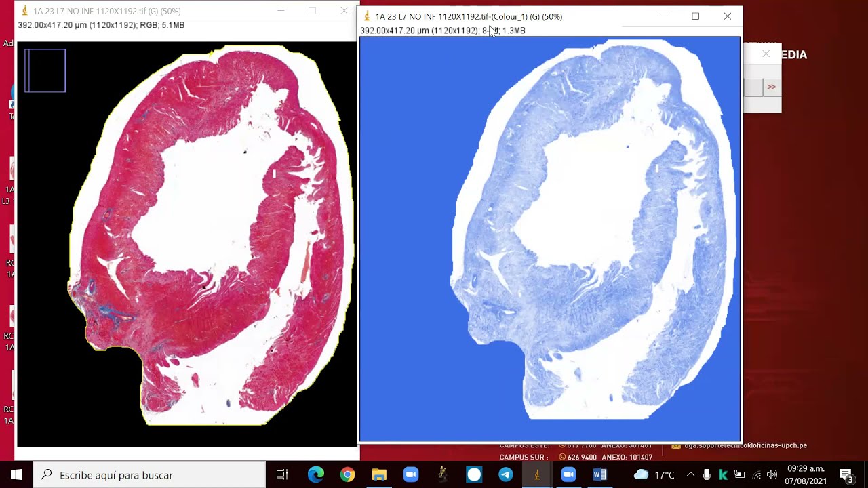The image size is (868, 488).
Task: Click the zoom indicator box in RGB image
Action: (x=45, y=70)
